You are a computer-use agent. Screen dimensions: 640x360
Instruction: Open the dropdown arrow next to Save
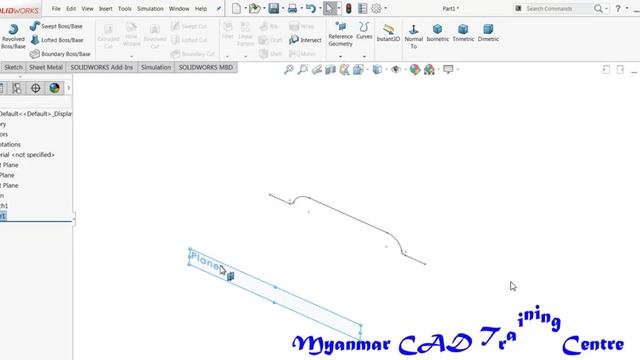pyautogui.click(x=283, y=9)
